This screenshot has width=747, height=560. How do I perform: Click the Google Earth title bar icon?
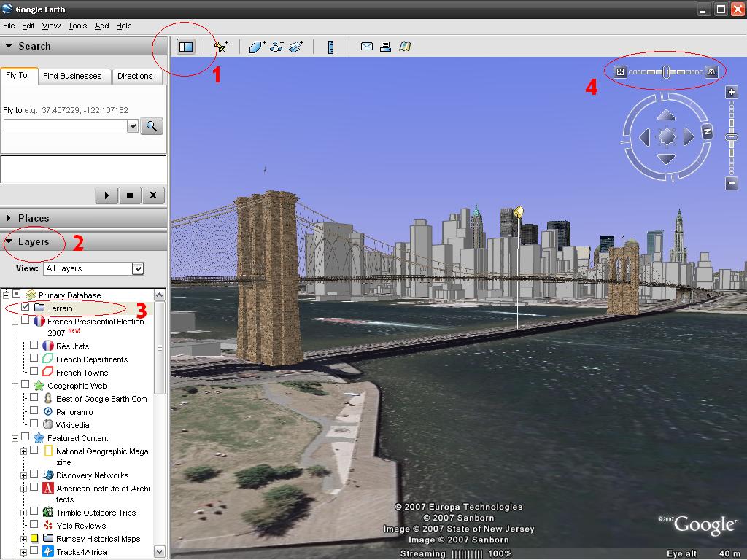coord(7,9)
